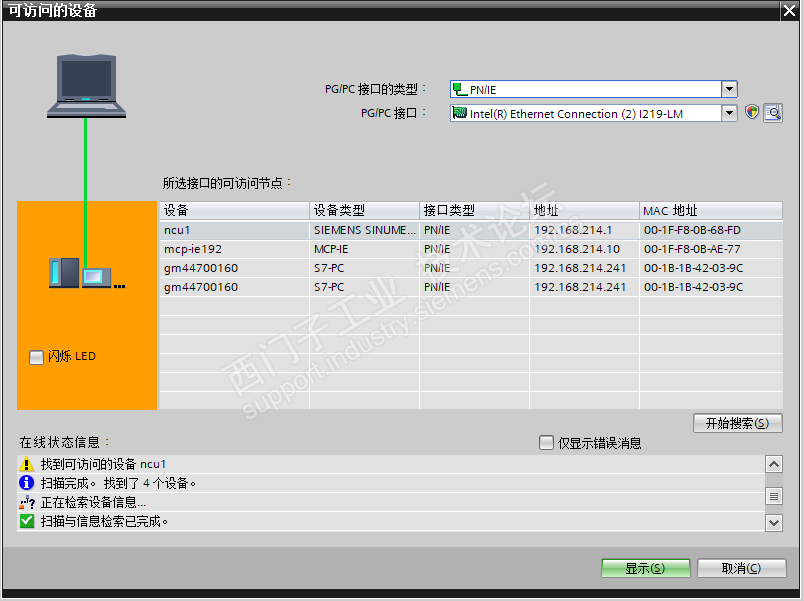
Task: Select the ncu1 device row
Action: [x=471, y=230]
